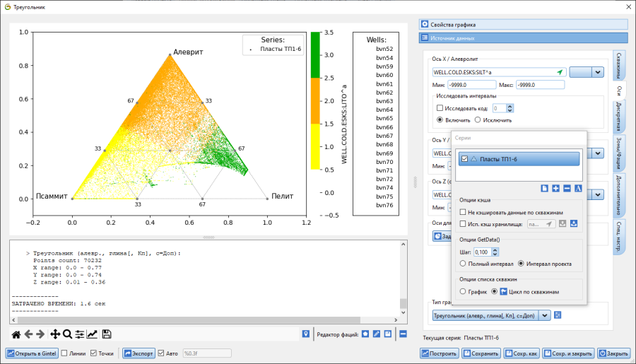Click the pencil edit icon in the facies editor
Viewport: 636px width, 364px height.
pyautogui.click(x=377, y=334)
